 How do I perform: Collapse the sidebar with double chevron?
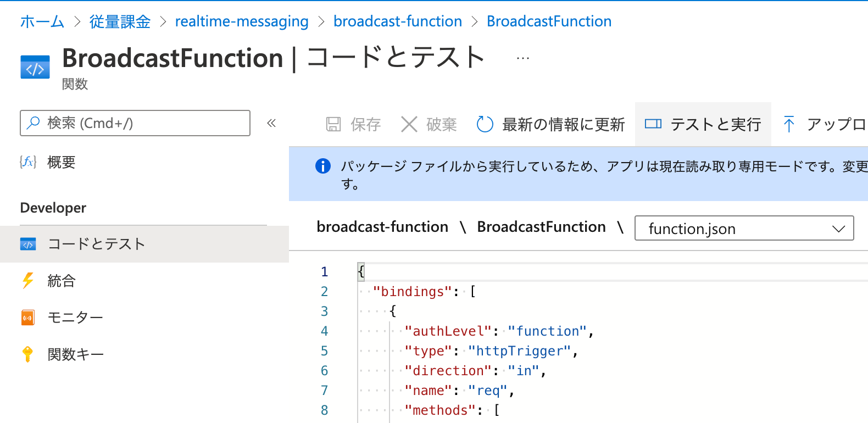pyautogui.click(x=271, y=123)
